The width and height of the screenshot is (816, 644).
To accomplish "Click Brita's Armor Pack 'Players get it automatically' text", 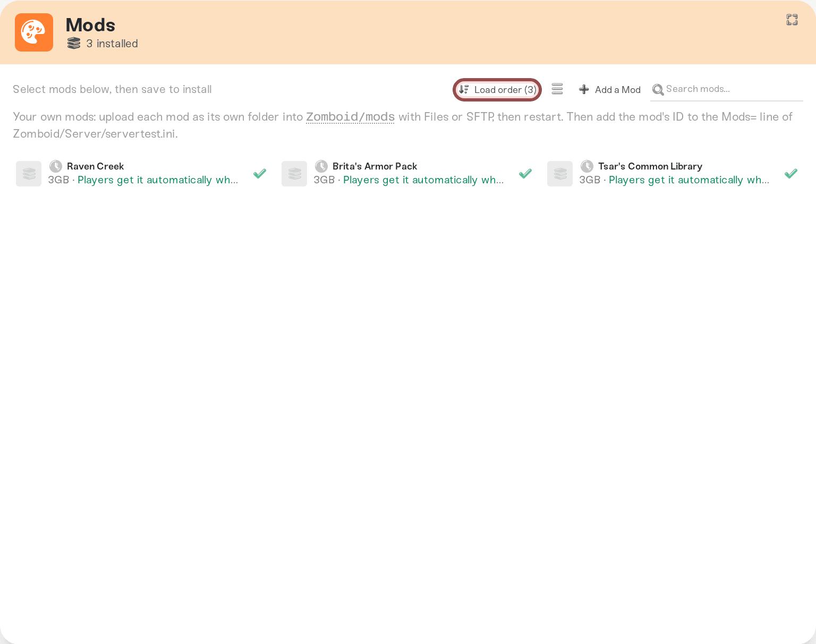I will [x=423, y=180].
